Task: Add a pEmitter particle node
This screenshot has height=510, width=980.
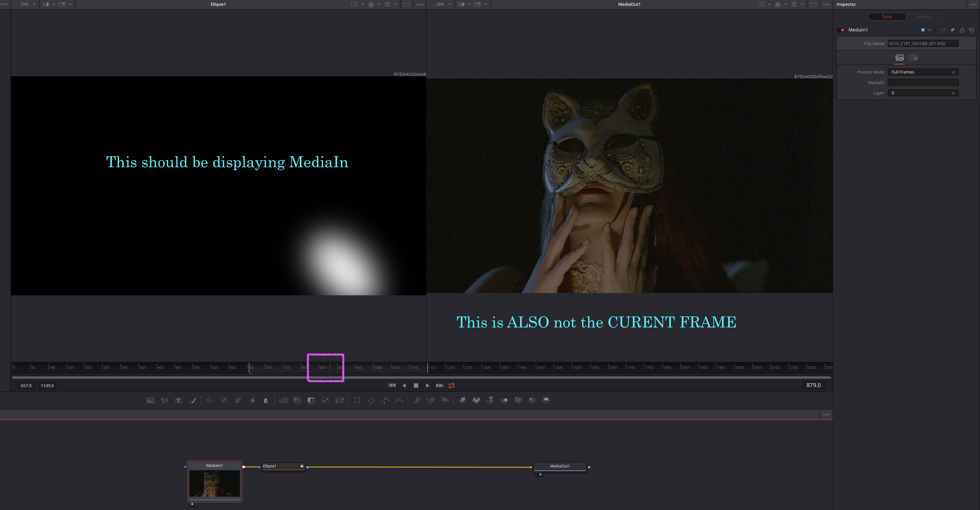Action: point(417,400)
